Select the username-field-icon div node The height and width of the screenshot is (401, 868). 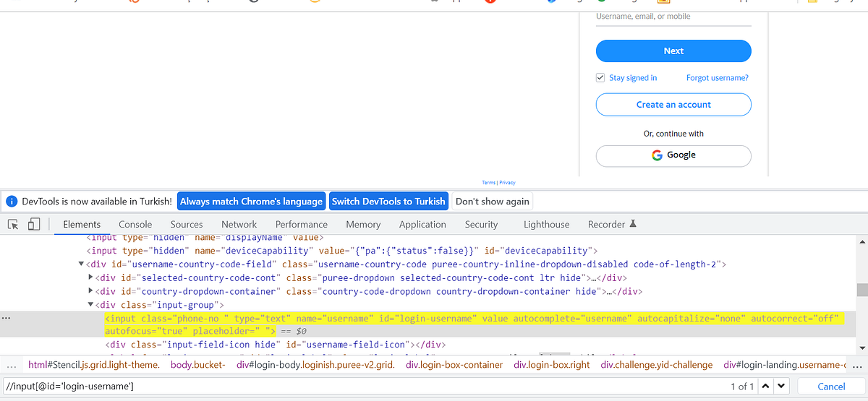click(x=275, y=345)
